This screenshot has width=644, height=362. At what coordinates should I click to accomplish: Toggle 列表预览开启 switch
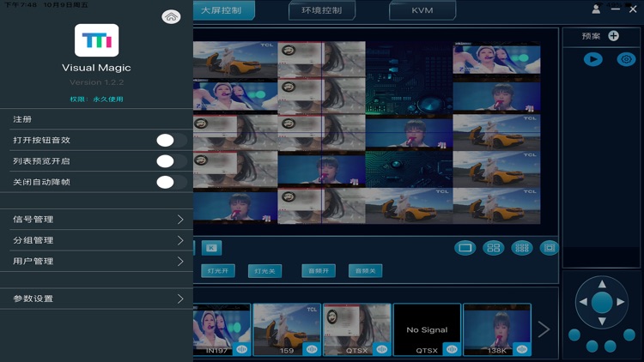tap(171, 161)
